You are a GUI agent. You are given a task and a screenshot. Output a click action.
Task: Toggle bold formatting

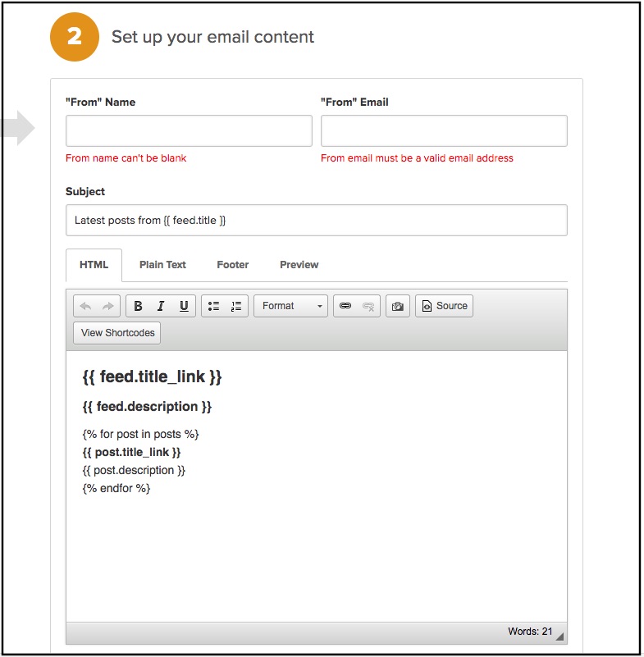[x=138, y=307]
